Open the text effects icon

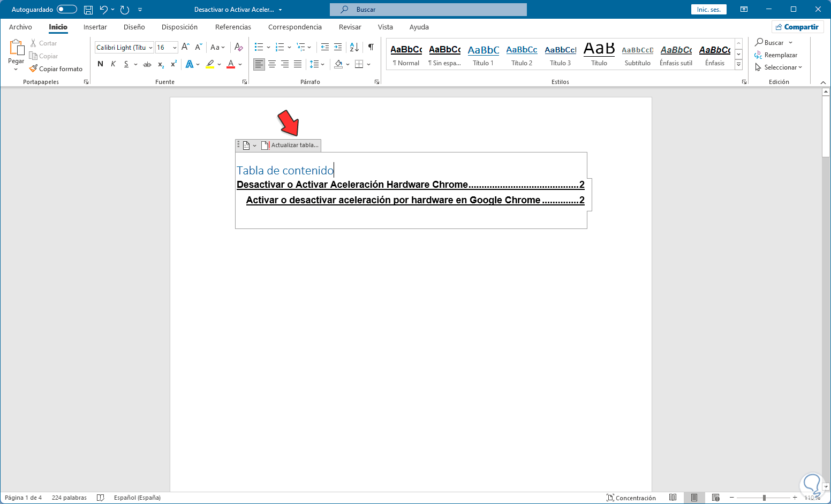(190, 64)
